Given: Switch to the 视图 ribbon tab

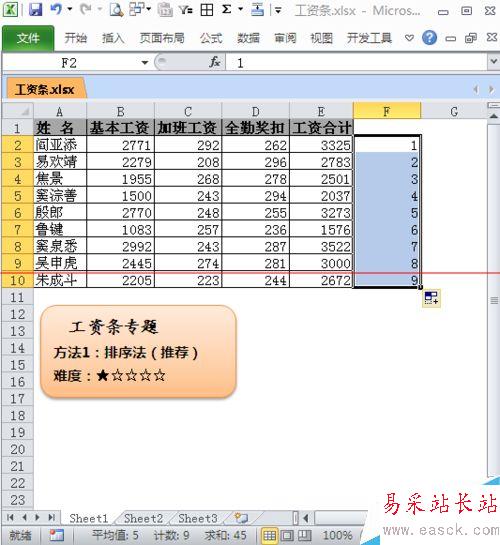Looking at the screenshot, I should point(321,38).
